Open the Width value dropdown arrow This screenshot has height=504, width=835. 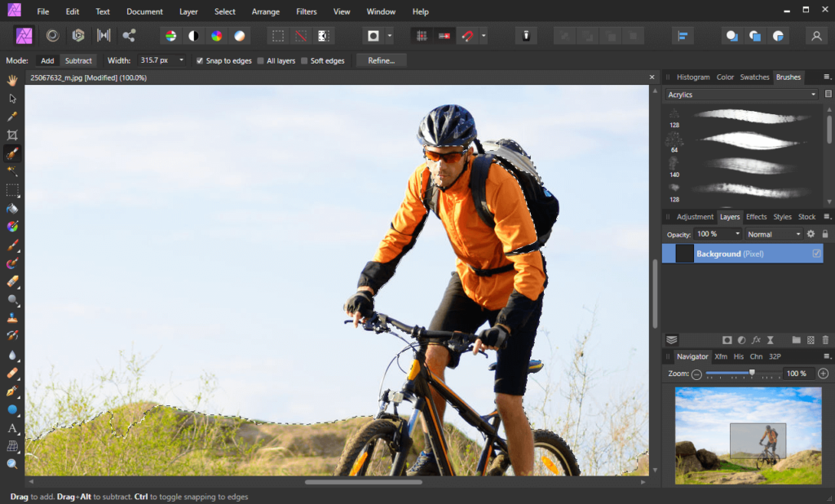click(181, 60)
